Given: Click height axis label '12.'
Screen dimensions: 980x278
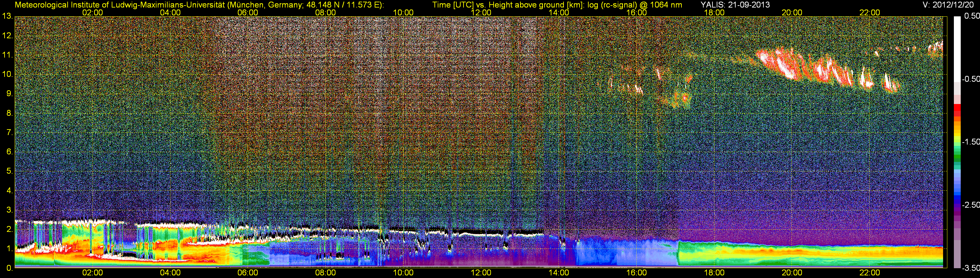Looking at the screenshot, I should coord(7,36).
